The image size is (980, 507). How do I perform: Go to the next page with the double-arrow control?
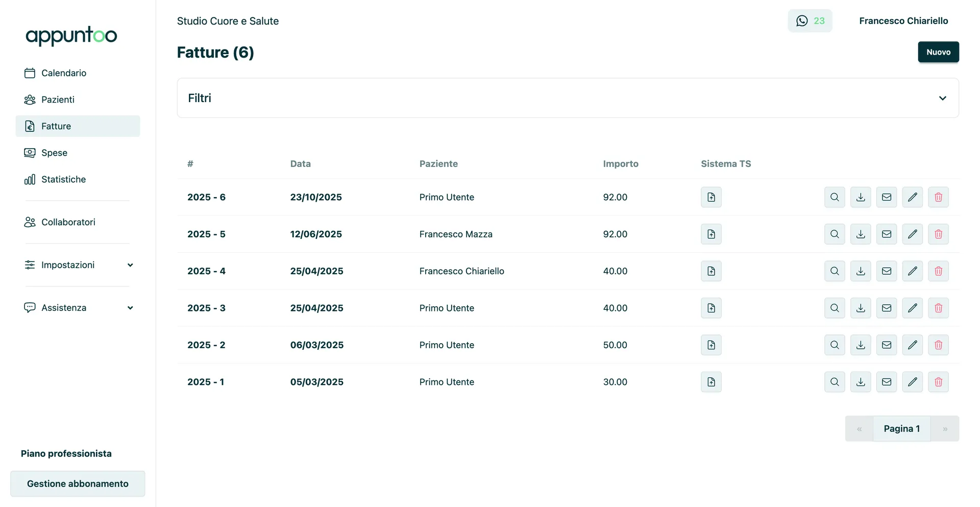tap(945, 428)
